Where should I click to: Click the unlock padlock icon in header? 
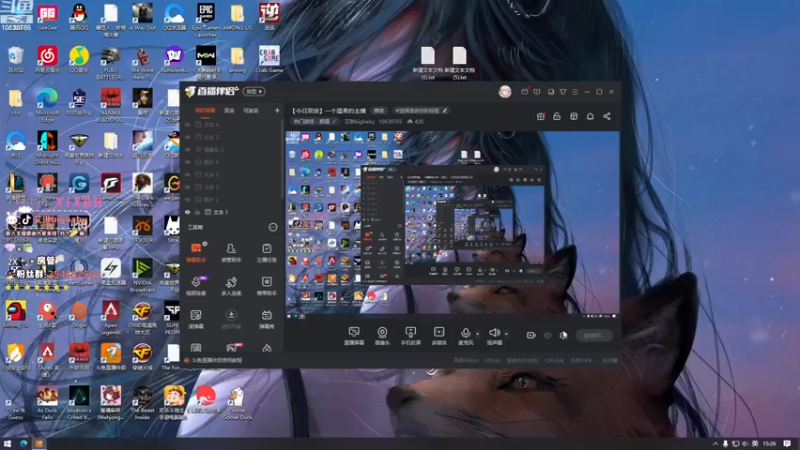[x=557, y=116]
